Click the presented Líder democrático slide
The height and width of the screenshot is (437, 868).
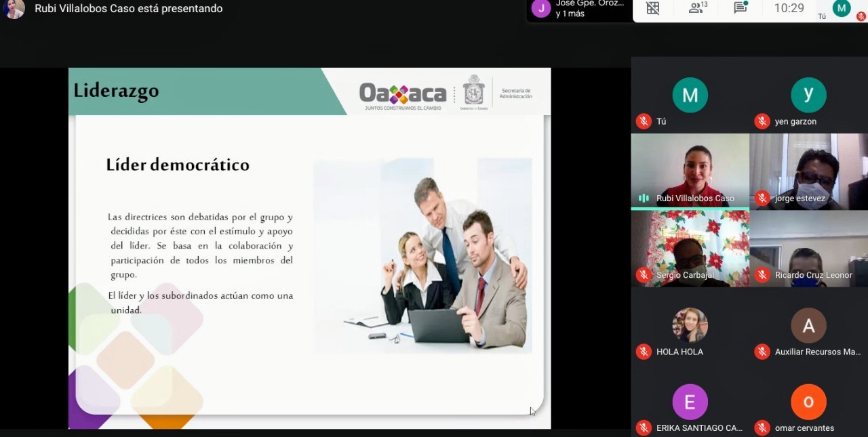click(309, 248)
